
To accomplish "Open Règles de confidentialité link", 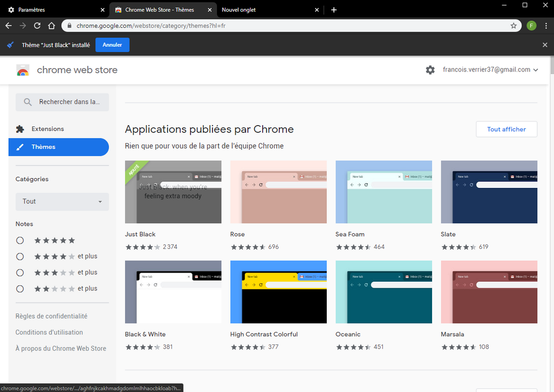I will 51,316.
